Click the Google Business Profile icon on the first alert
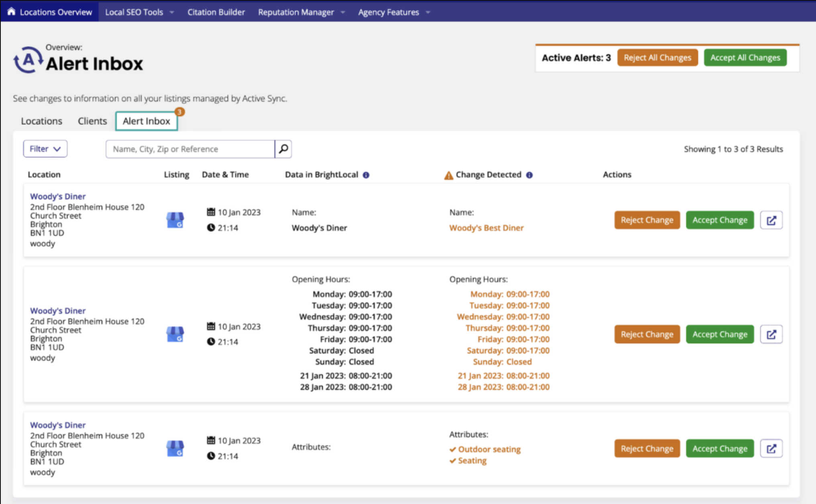 pyautogui.click(x=175, y=220)
